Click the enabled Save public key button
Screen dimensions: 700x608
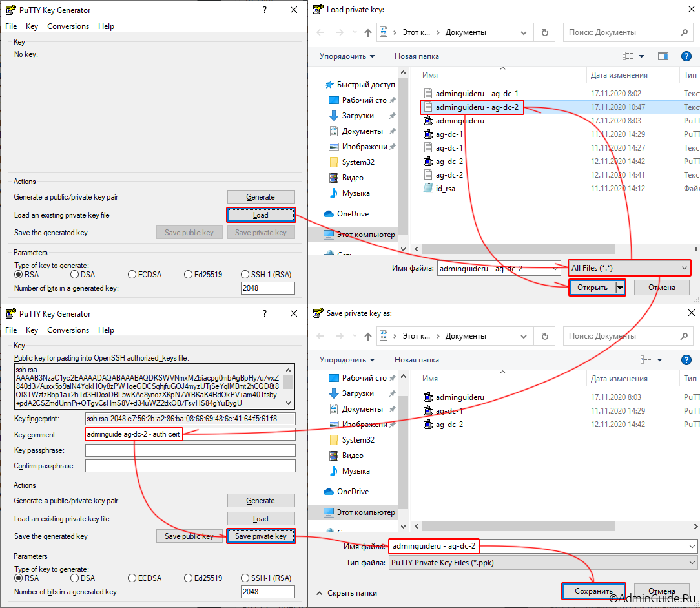[189, 536]
